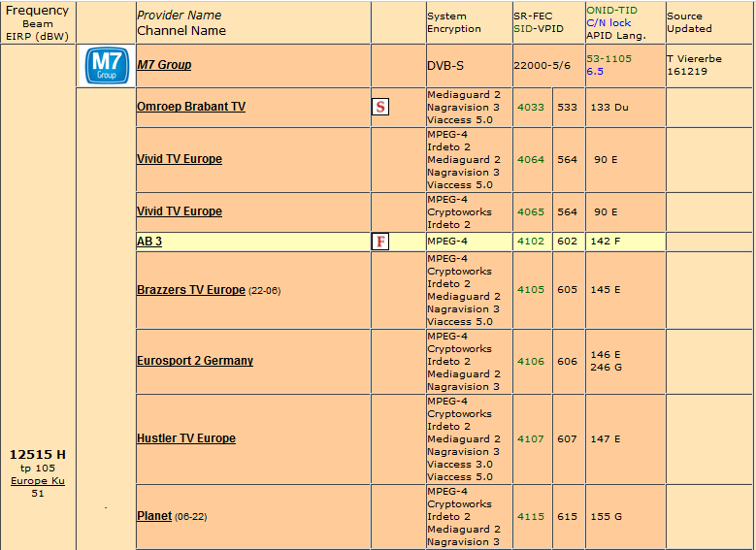Click the APID Lang. header label
The height and width of the screenshot is (550, 756).
click(x=616, y=36)
